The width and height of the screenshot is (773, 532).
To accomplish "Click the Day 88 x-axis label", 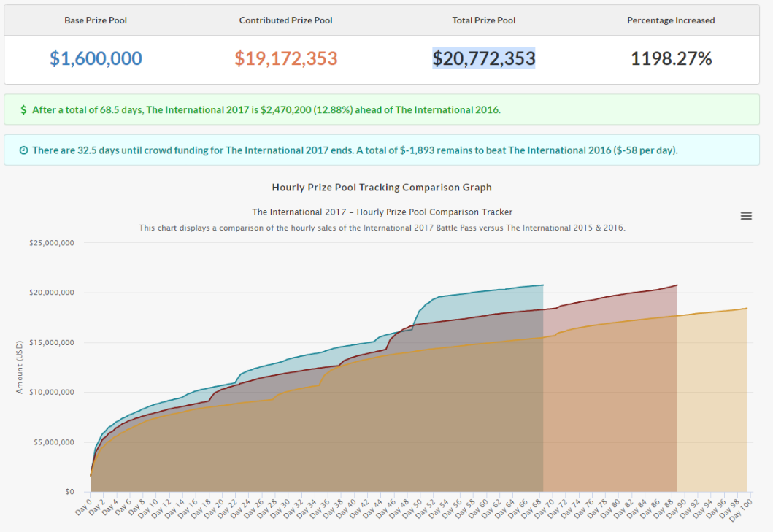I will click(x=663, y=508).
